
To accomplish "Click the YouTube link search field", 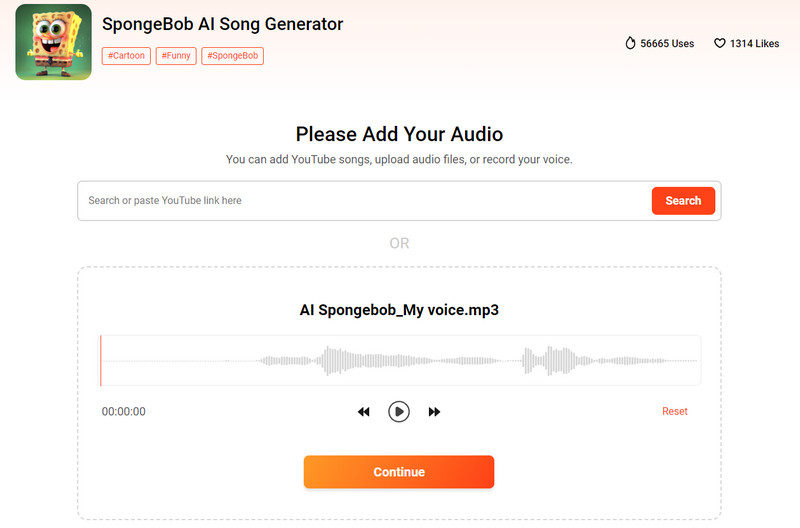I will (365, 201).
